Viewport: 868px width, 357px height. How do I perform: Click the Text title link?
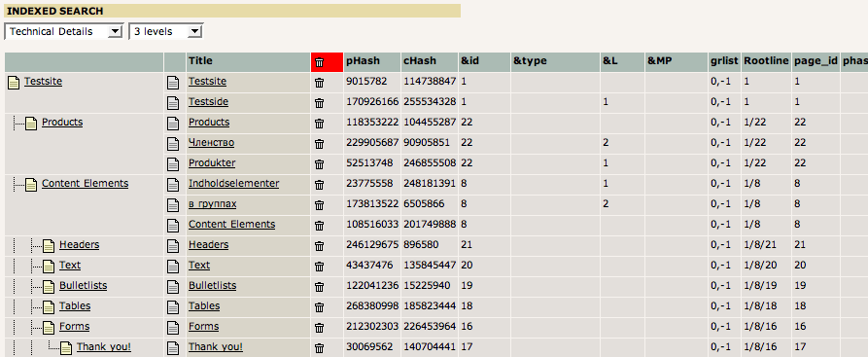click(x=199, y=265)
